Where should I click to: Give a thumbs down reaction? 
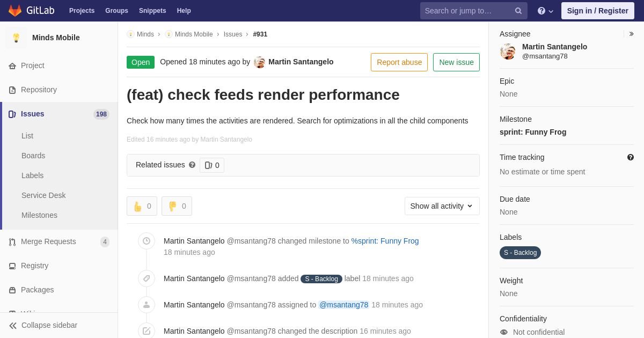click(x=177, y=206)
